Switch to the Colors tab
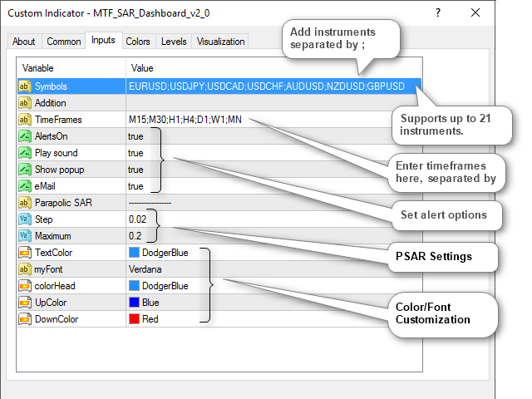Screen dimensions: 532x399 click(x=138, y=41)
